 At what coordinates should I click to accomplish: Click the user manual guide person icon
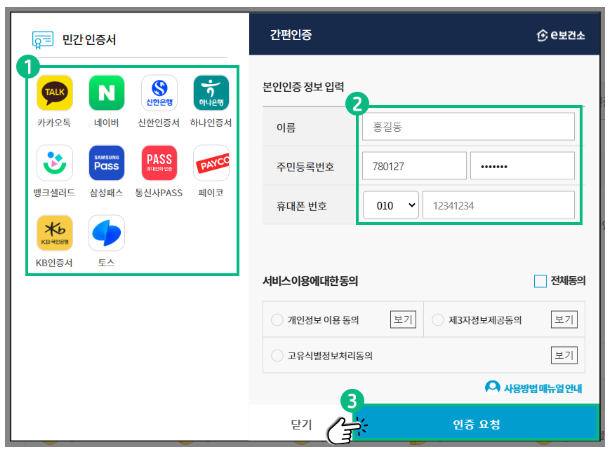(x=493, y=387)
